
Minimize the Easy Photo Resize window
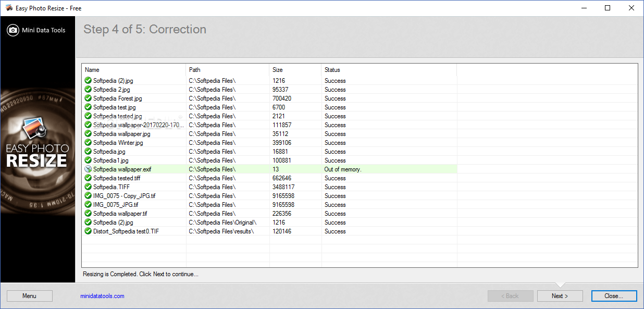pyautogui.click(x=584, y=8)
